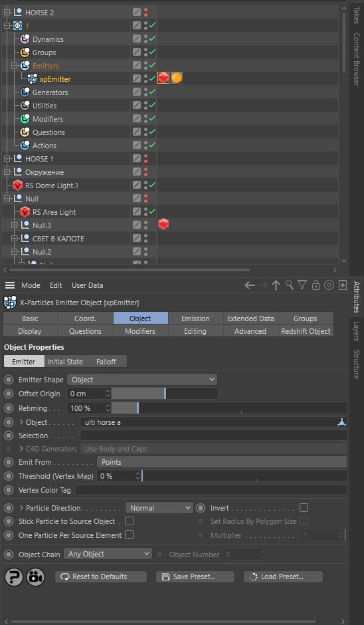Expand the HORSE 2 tree node
364x625 pixels.
click(7, 13)
